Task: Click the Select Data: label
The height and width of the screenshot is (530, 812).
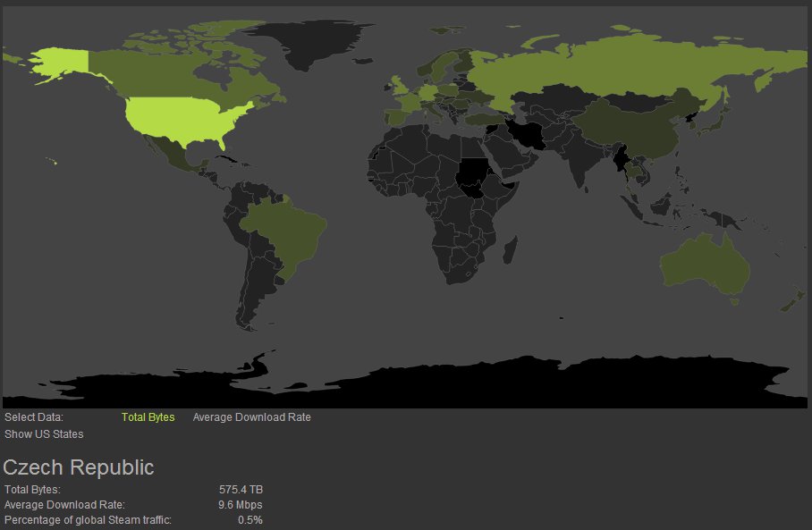Action: pyautogui.click(x=34, y=417)
